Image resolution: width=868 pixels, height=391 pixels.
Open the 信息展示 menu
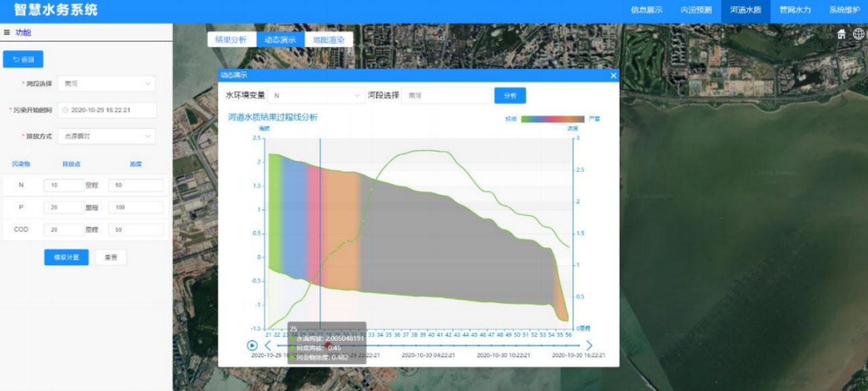click(x=646, y=10)
